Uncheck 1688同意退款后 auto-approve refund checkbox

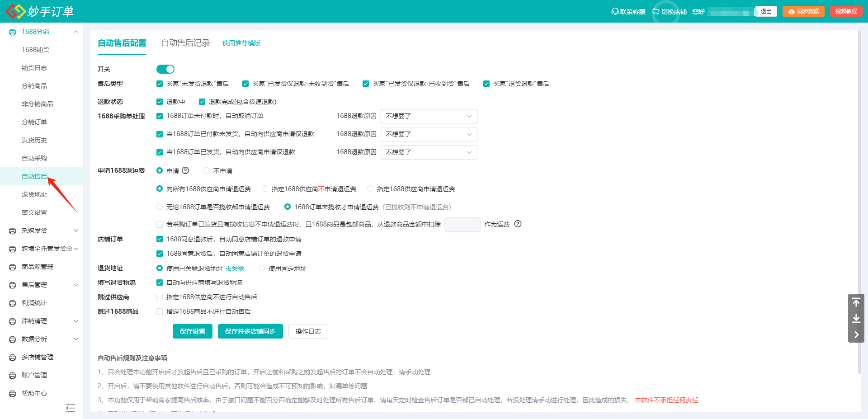(x=160, y=239)
